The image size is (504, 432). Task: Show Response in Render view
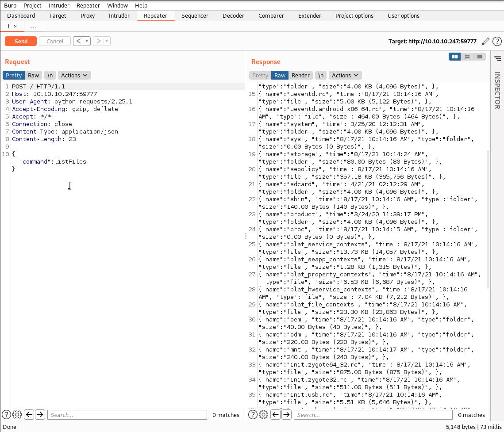pyautogui.click(x=300, y=75)
